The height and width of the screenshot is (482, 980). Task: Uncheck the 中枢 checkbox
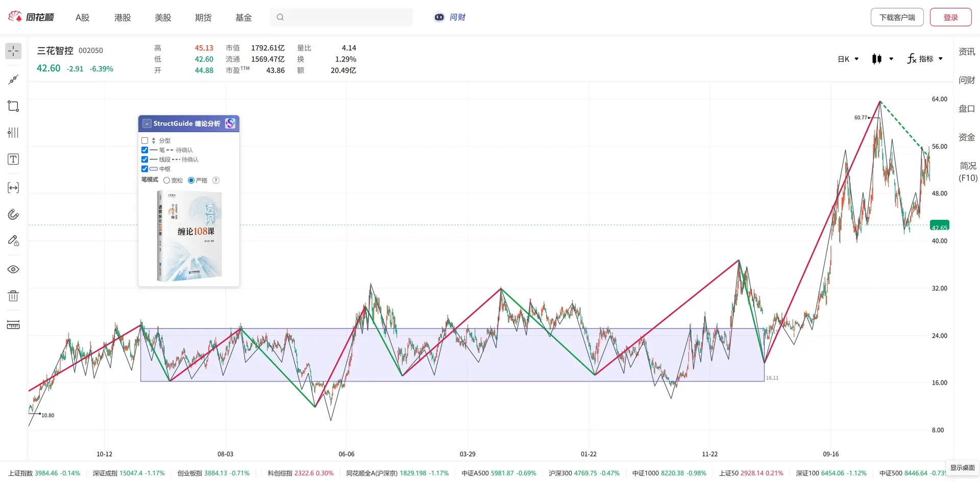pyautogui.click(x=145, y=169)
